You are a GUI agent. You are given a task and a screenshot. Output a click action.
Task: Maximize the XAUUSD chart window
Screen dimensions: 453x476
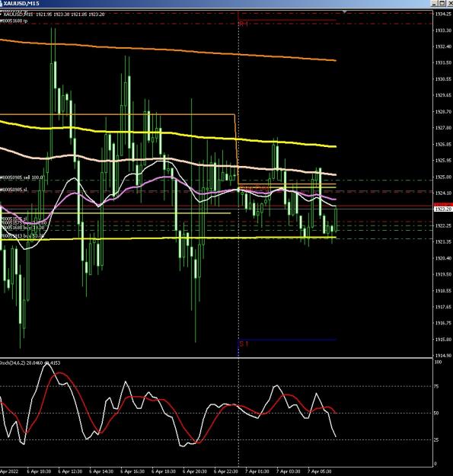pyautogui.click(x=442, y=3)
